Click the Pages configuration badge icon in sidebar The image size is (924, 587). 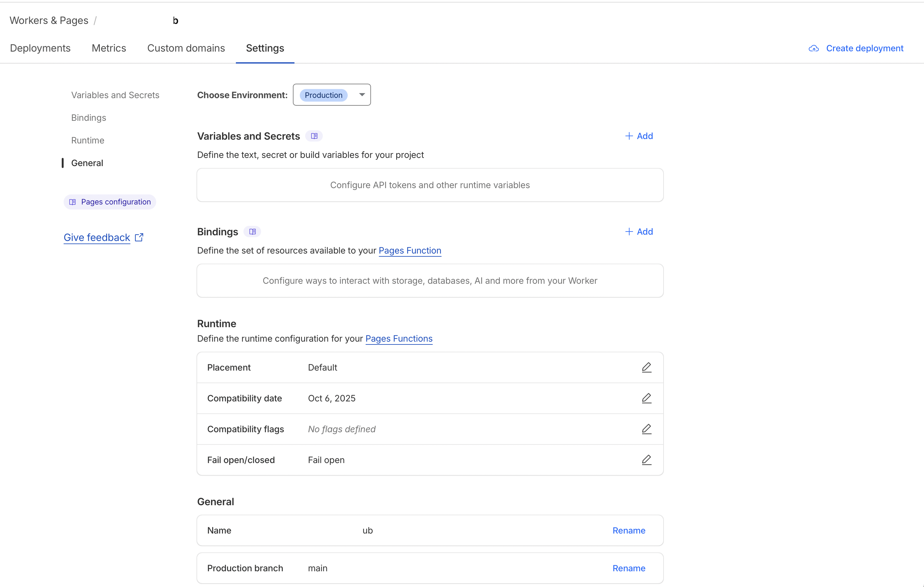(72, 202)
